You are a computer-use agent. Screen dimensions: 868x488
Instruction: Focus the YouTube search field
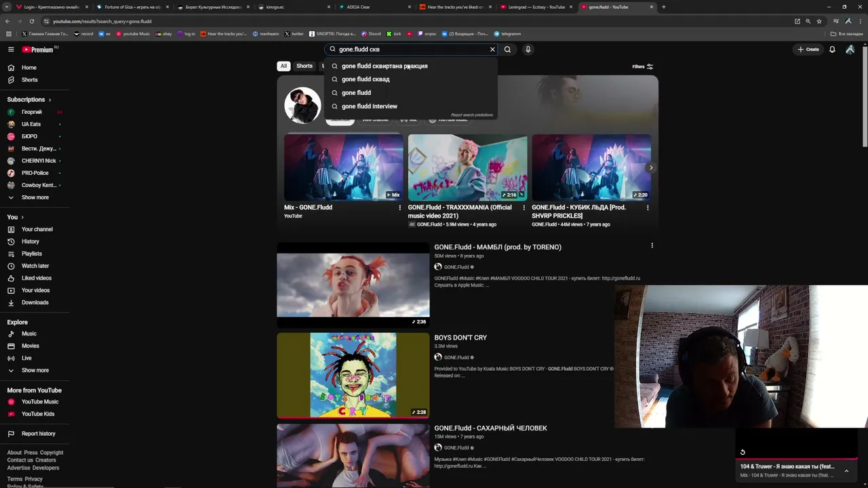click(411, 49)
